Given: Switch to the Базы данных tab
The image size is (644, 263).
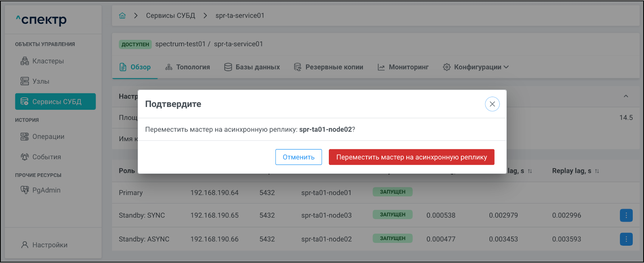Looking at the screenshot, I should [252, 67].
